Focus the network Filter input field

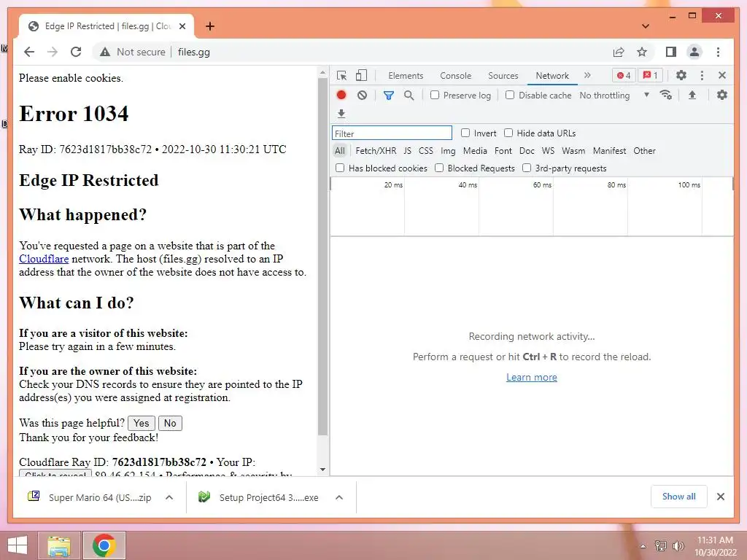(392, 133)
